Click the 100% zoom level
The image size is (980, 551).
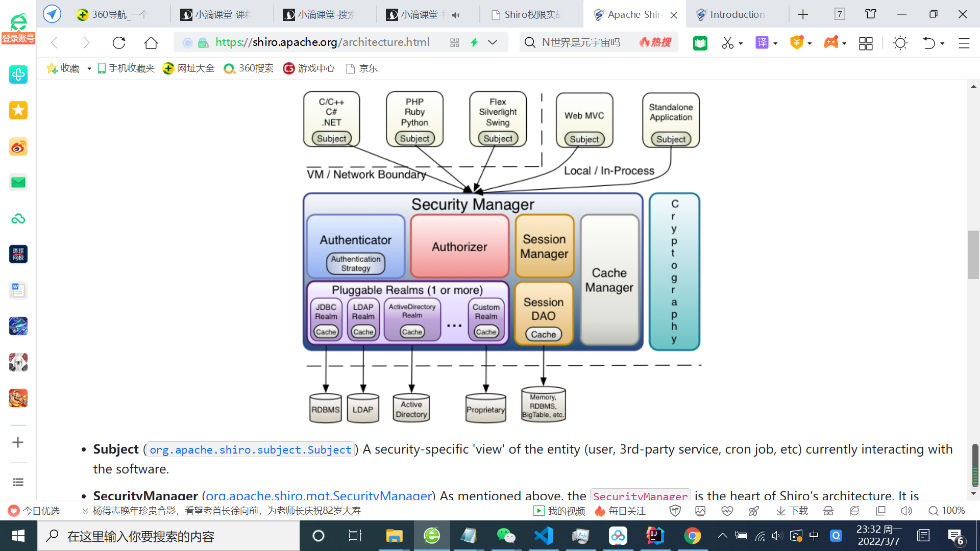tap(947, 511)
